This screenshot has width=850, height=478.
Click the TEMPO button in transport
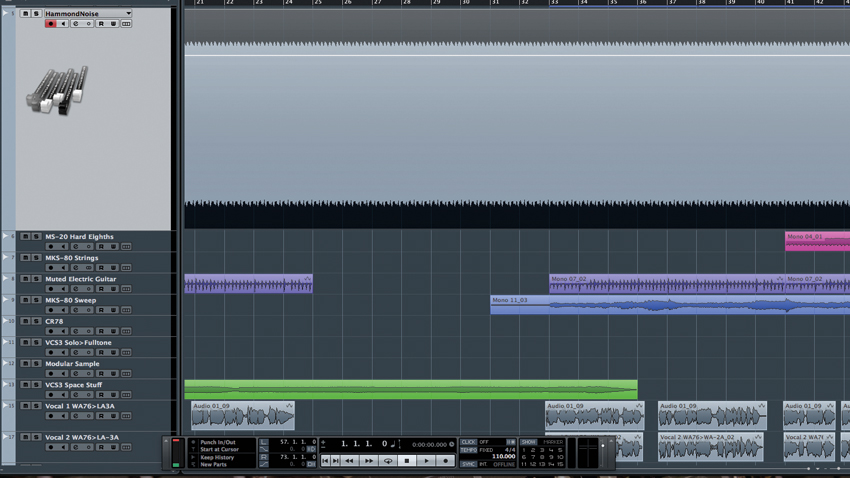(468, 450)
